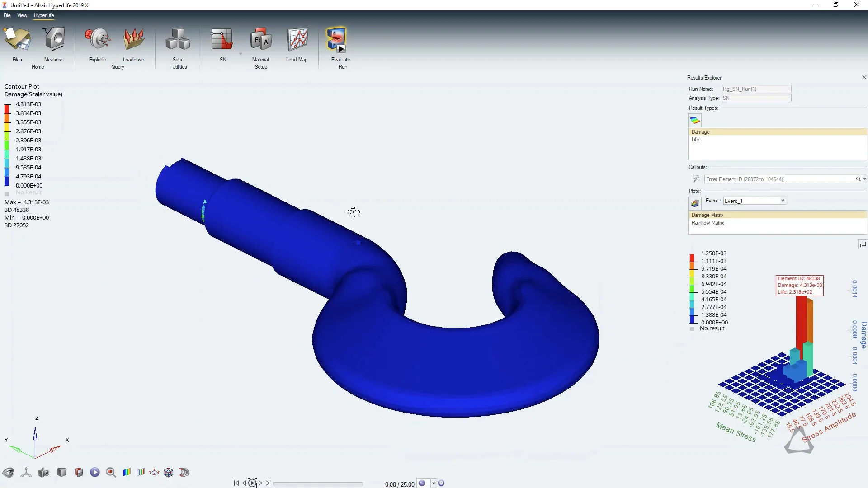
Task: Click the animation timeline slider
Action: click(318, 483)
